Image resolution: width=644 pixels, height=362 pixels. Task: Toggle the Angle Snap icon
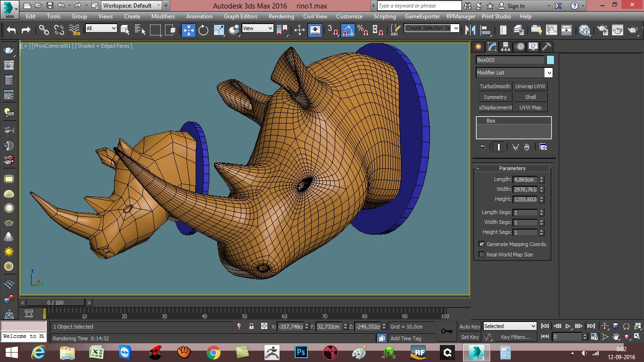(x=348, y=30)
